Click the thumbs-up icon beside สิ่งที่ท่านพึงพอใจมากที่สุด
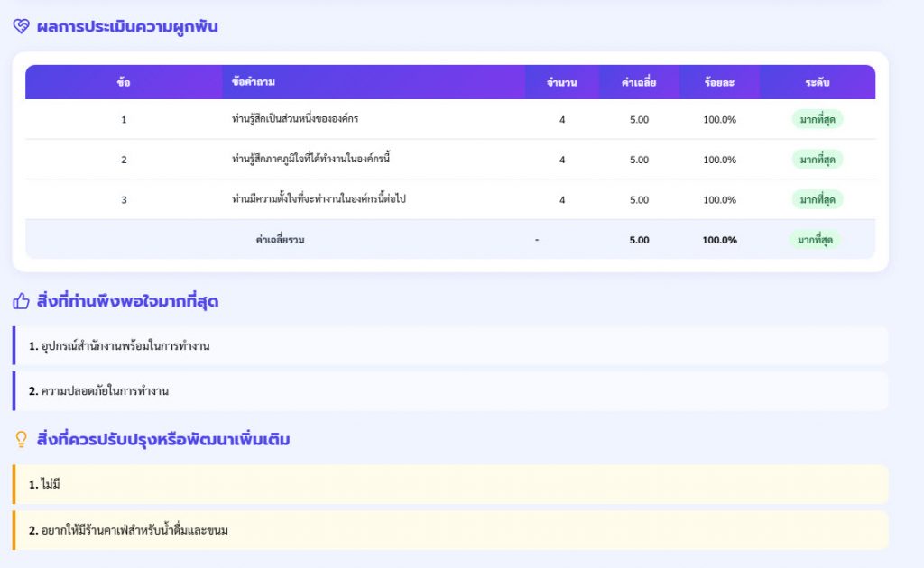The width and height of the screenshot is (924, 568). [22, 301]
